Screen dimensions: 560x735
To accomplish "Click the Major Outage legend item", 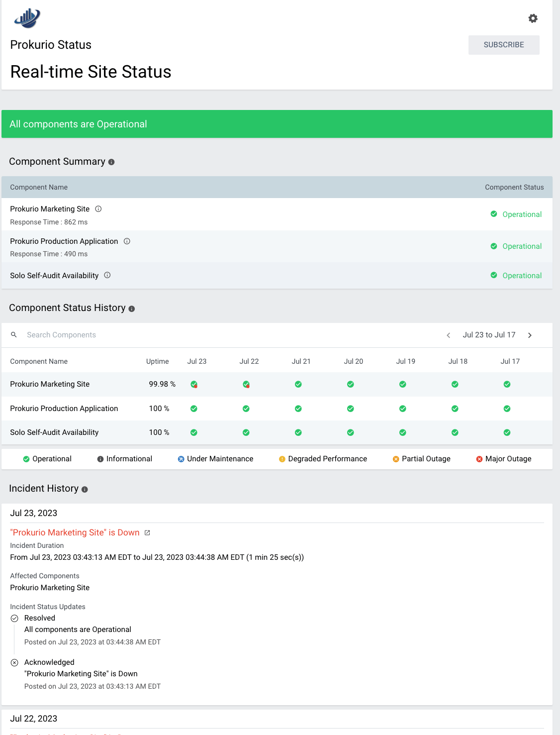I will pyautogui.click(x=504, y=459).
